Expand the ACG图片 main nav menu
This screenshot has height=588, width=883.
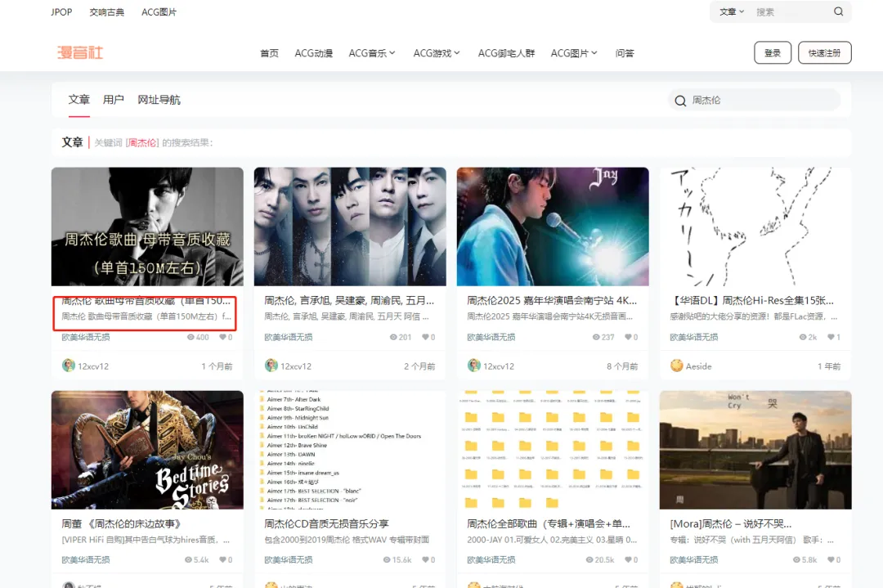tap(574, 53)
